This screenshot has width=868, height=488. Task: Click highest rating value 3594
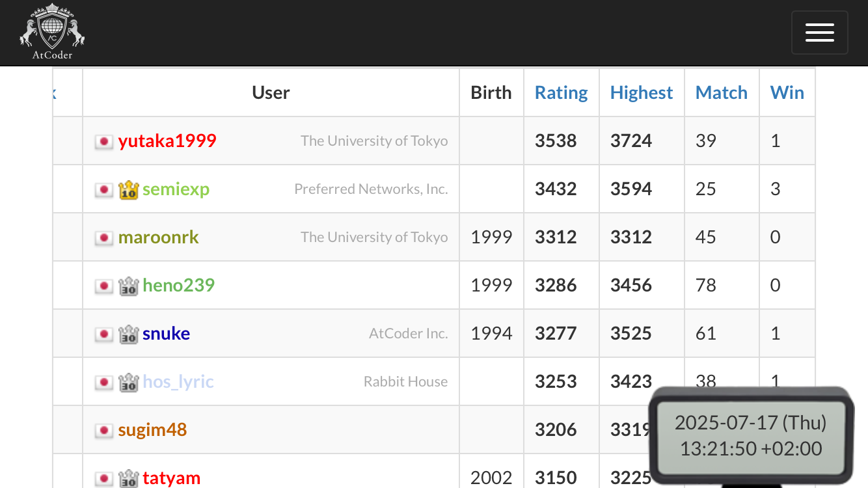(631, 189)
